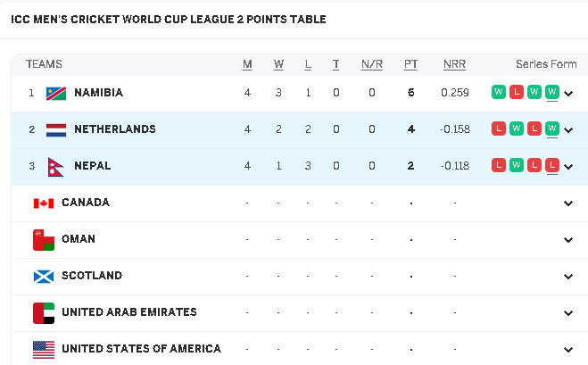Click the NAMIBIA team name

98,93
